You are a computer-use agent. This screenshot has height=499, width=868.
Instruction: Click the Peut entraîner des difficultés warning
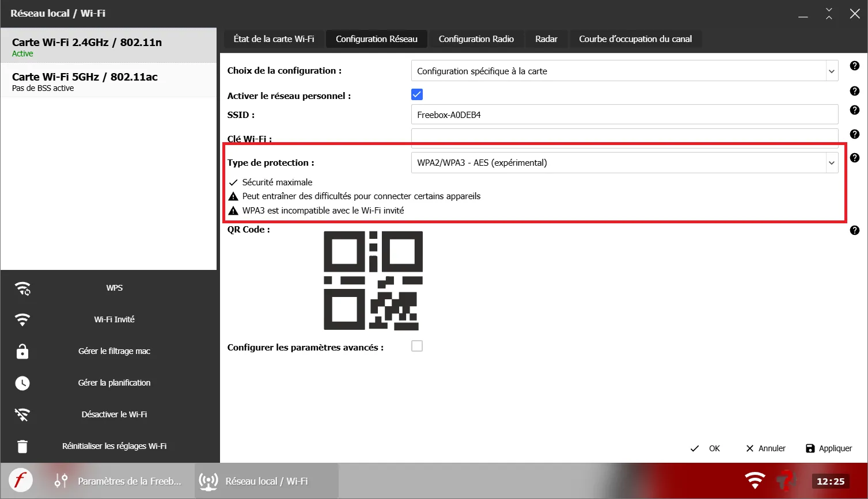pos(361,196)
